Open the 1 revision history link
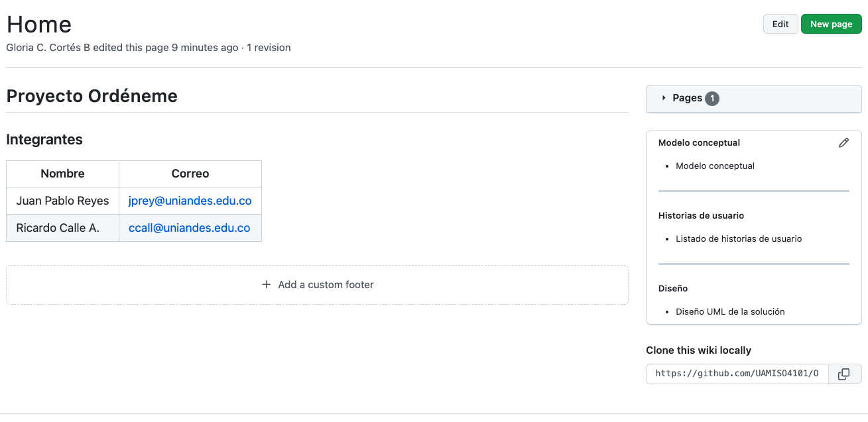The width and height of the screenshot is (868, 422). (x=269, y=48)
